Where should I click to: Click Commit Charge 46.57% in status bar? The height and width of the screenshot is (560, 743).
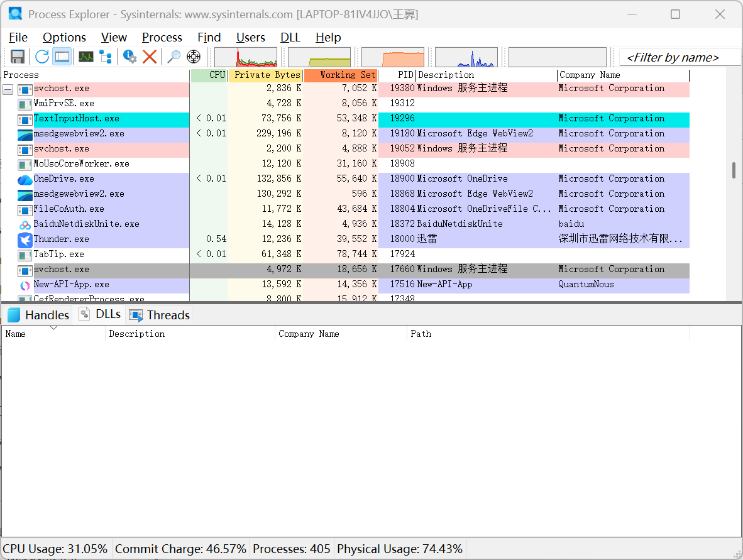point(180,549)
